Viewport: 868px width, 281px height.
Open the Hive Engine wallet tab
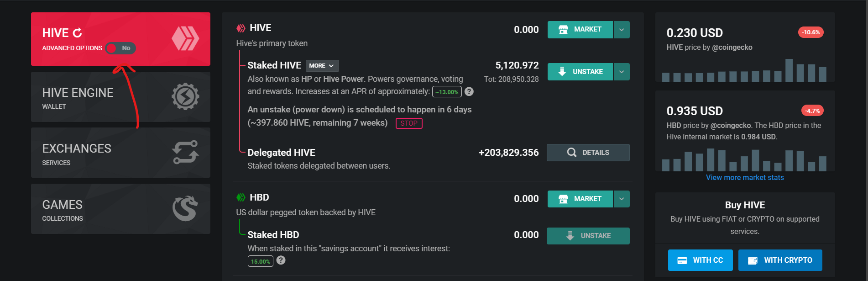coord(120,97)
